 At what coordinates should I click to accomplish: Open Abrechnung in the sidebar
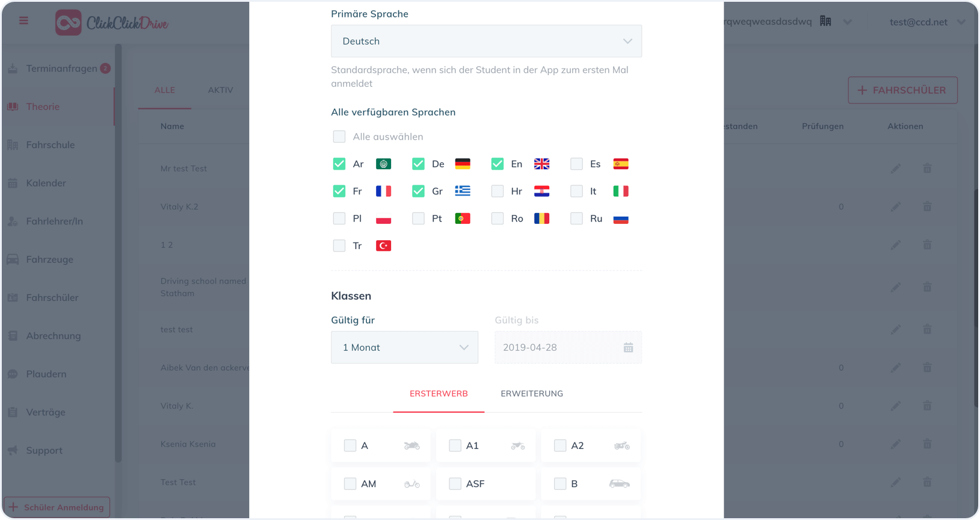coord(53,336)
